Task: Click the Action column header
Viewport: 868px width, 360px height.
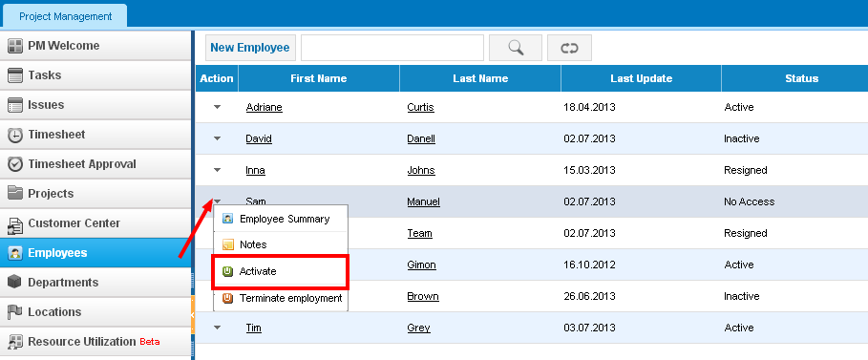Action: pos(217,78)
